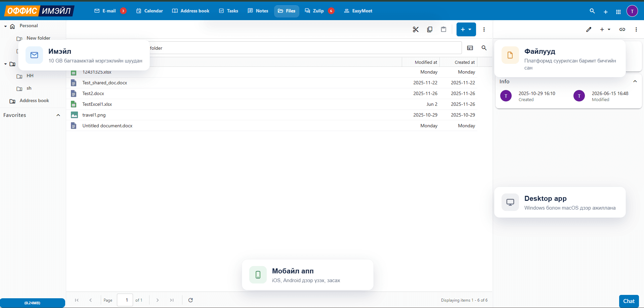The image size is (644, 308).
Task: Open the Chat button
Action: 629,301
